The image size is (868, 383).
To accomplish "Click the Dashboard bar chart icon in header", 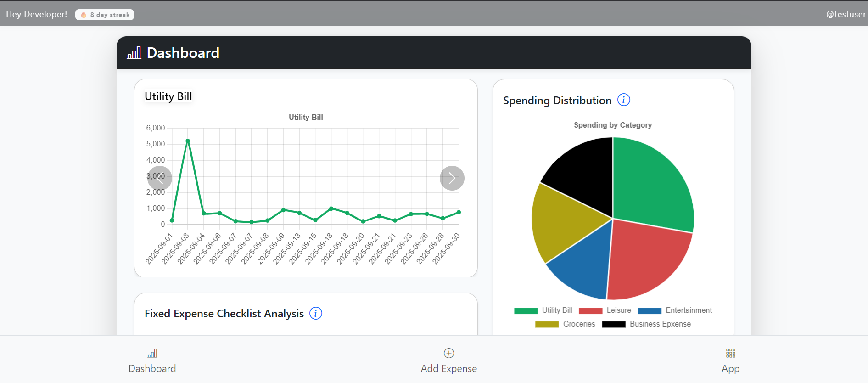I will [134, 53].
